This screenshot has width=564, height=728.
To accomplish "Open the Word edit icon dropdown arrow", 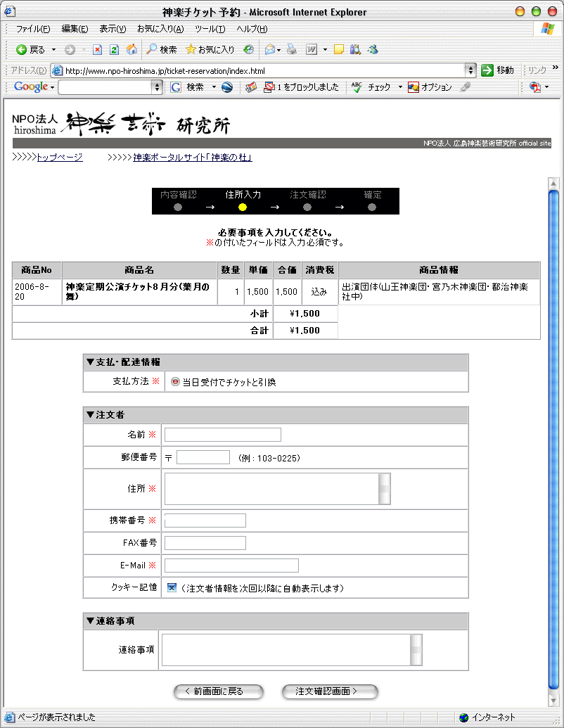I will click(x=325, y=49).
